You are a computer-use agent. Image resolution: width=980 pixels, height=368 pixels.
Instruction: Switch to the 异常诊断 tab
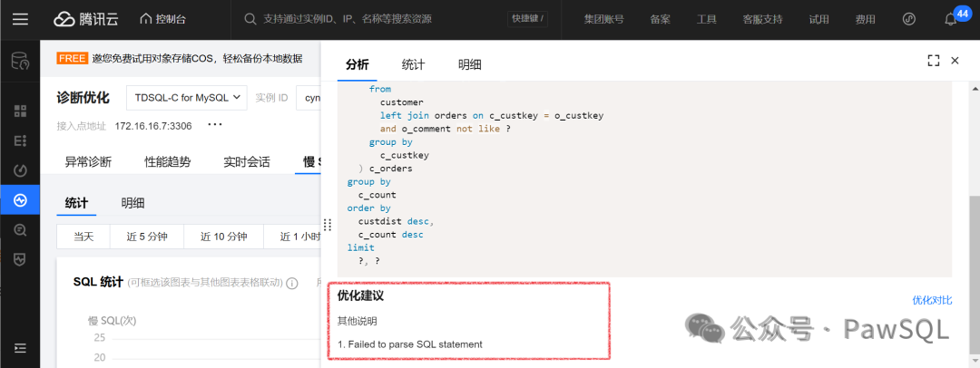[88, 162]
